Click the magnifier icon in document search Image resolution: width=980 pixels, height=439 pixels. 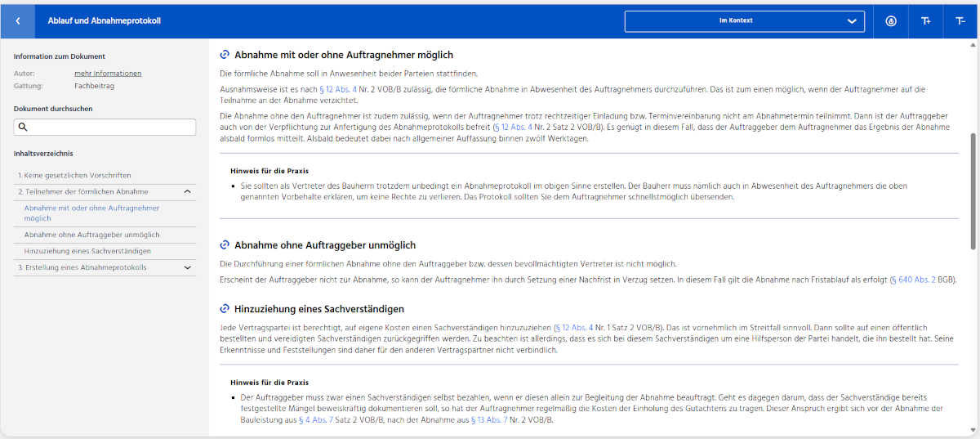coord(24,128)
